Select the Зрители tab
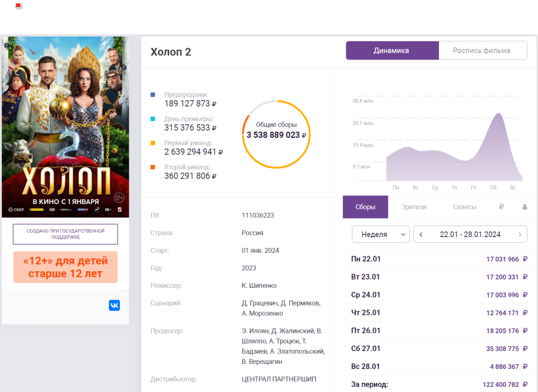The height and width of the screenshot is (392, 538). tap(414, 207)
